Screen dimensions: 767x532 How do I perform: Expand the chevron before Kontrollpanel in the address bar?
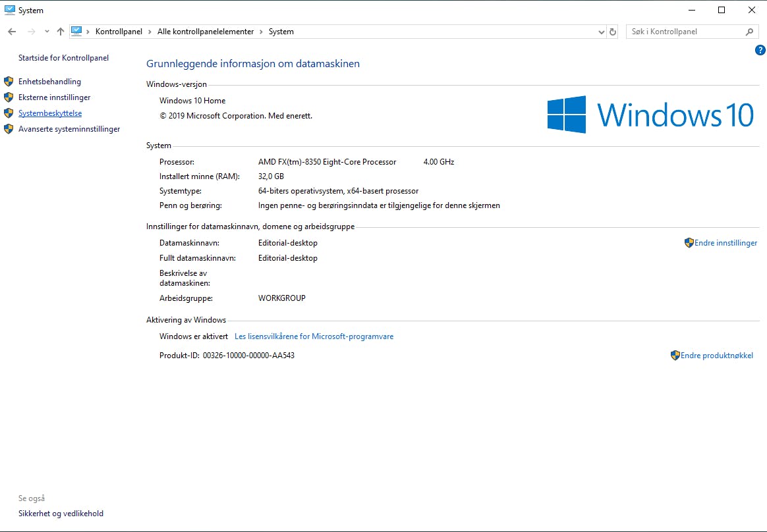point(88,32)
